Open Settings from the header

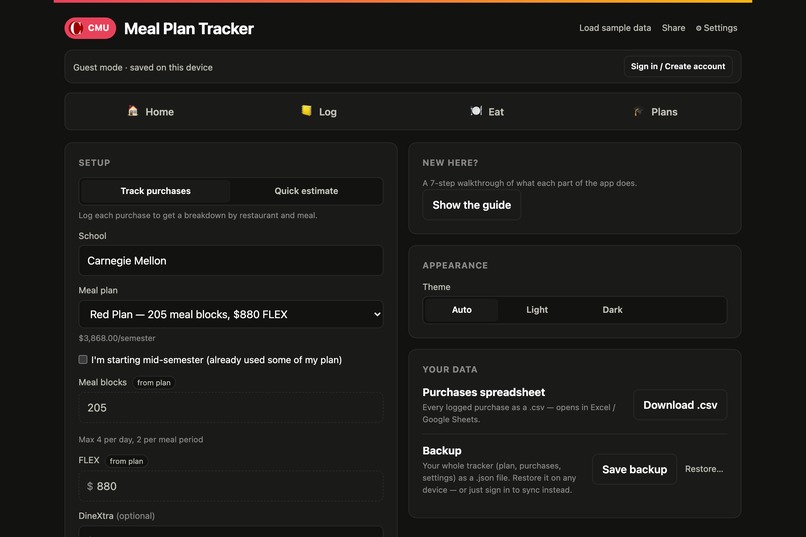[x=717, y=28]
